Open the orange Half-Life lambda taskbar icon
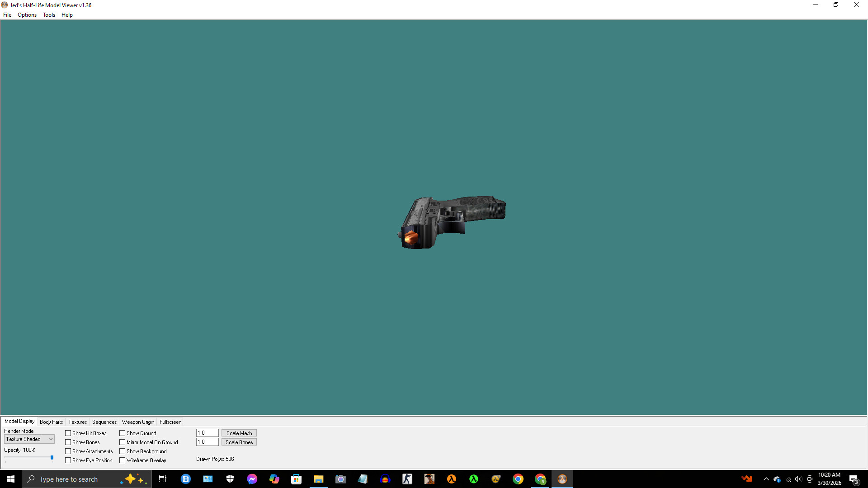868x488 pixels. (x=451, y=479)
